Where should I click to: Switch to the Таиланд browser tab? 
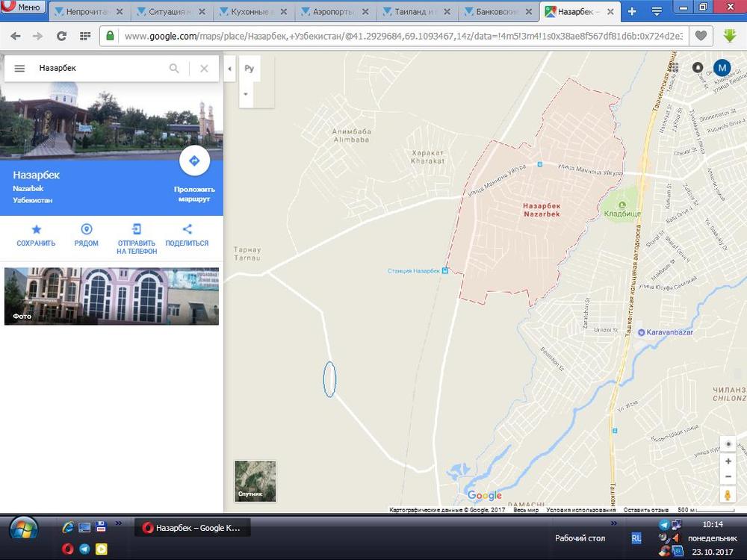click(x=415, y=12)
